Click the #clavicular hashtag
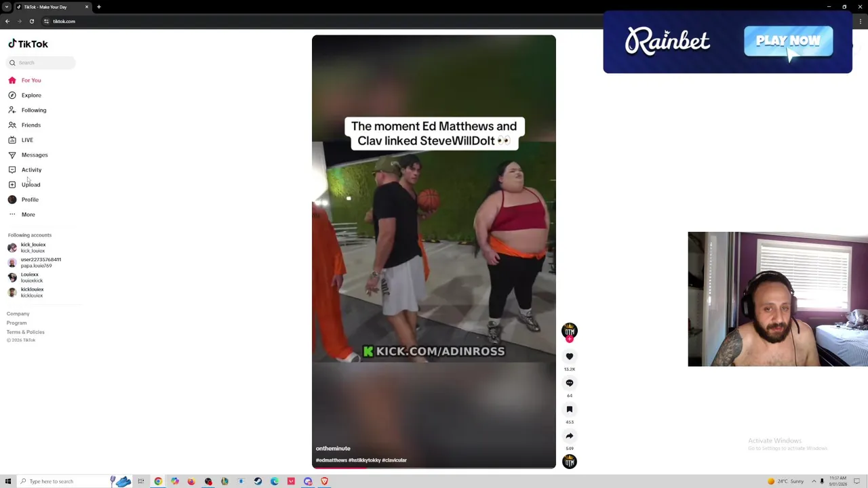 point(395,460)
